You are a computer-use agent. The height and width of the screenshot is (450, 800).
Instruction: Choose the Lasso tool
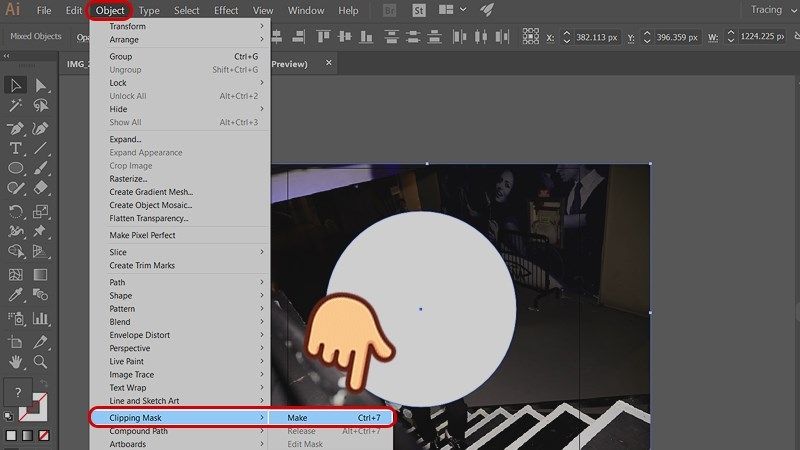tap(40, 106)
